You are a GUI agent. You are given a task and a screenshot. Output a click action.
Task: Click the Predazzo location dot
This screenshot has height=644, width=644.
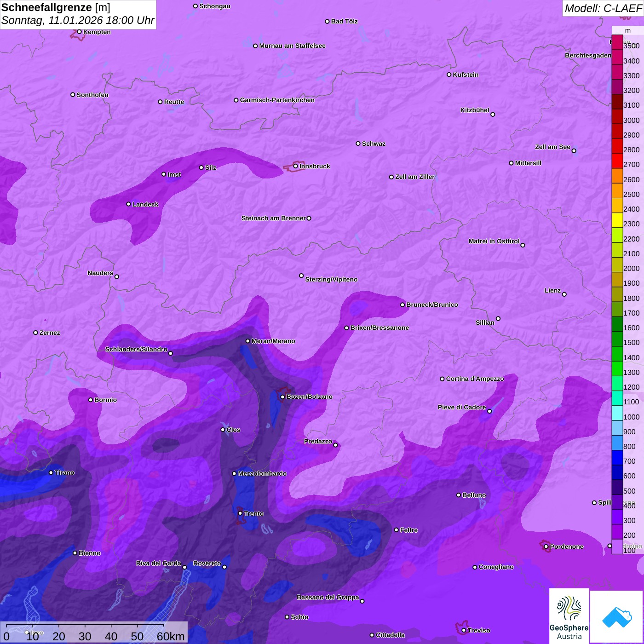335,445
